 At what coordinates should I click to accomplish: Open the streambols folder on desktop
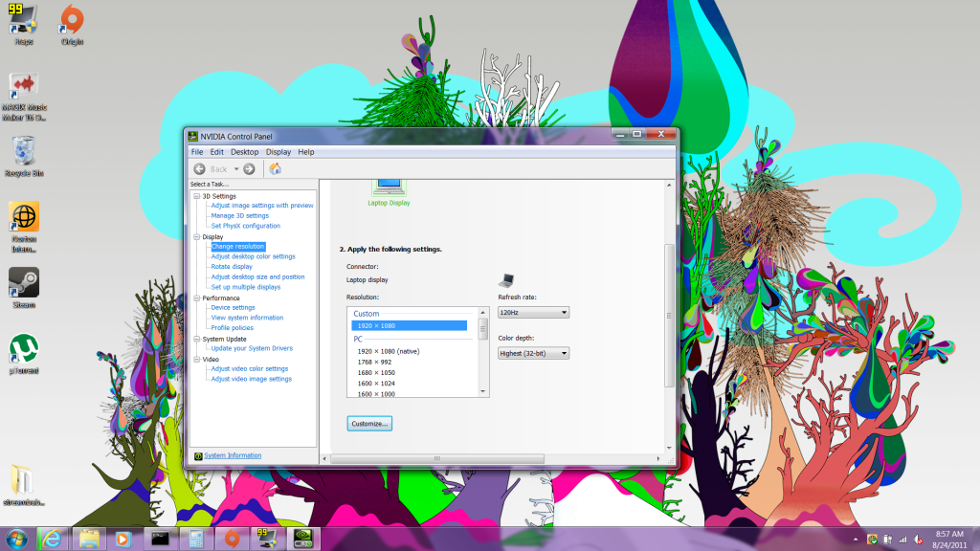pos(24,485)
